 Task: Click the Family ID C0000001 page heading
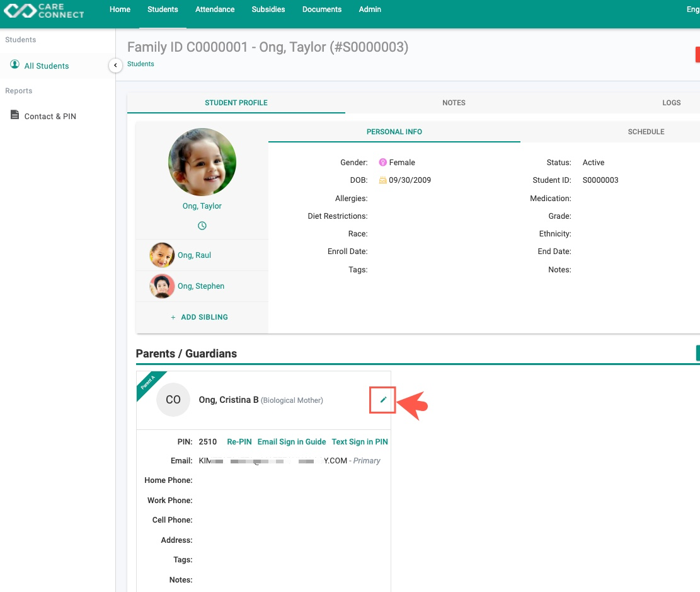pos(268,47)
